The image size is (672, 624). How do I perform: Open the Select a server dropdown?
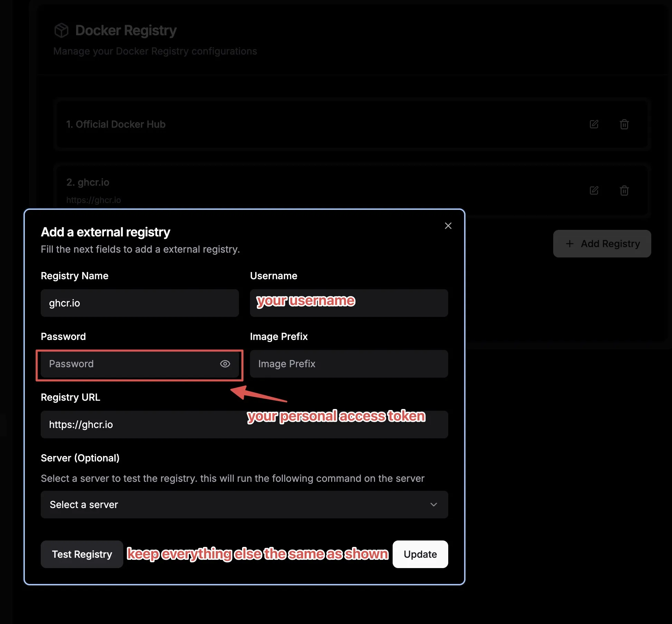(244, 505)
